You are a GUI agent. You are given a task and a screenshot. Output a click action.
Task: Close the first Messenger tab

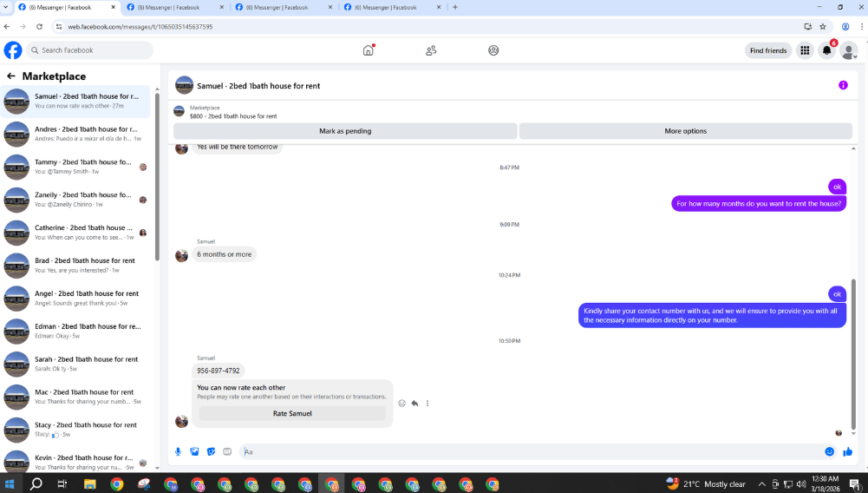pos(113,7)
